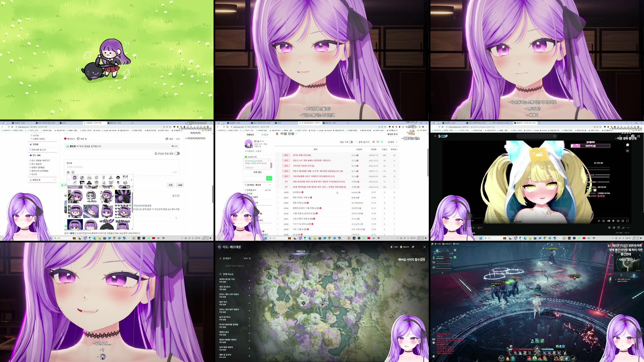
Task: Attach a photo using the camera icon
Action: [68, 172]
